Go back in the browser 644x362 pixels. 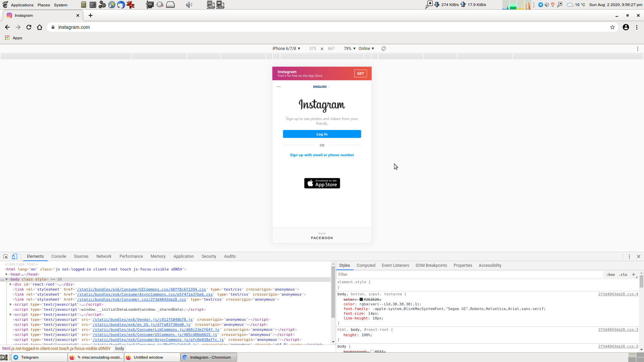(7, 27)
